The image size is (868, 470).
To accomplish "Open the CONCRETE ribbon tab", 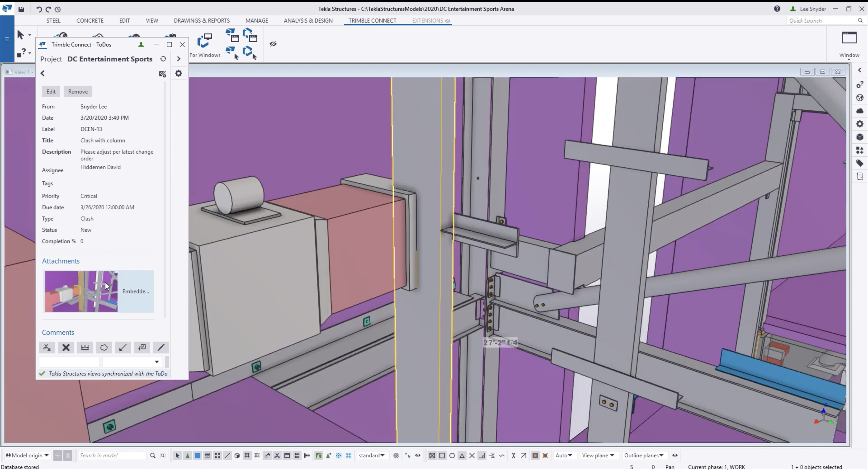I will click(90, 20).
